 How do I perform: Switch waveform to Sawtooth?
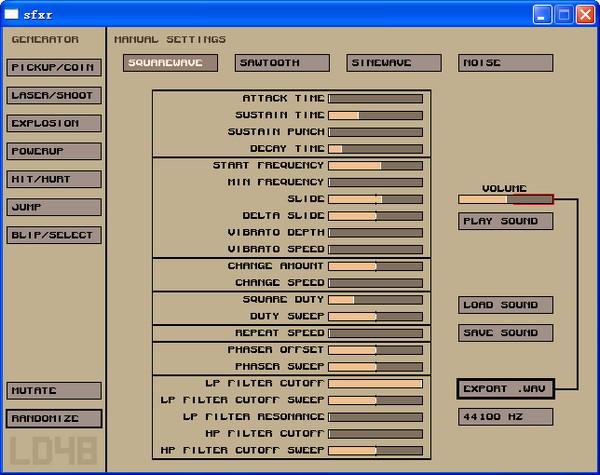point(282,63)
